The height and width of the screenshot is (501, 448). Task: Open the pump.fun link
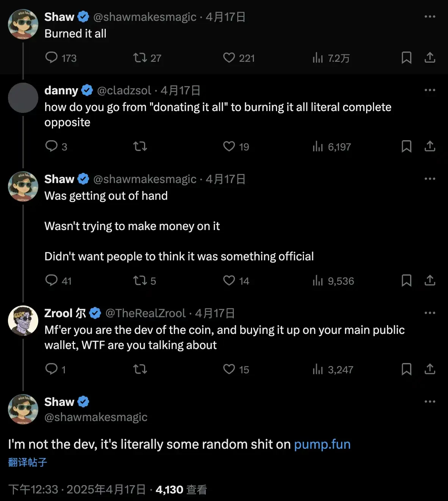click(322, 444)
